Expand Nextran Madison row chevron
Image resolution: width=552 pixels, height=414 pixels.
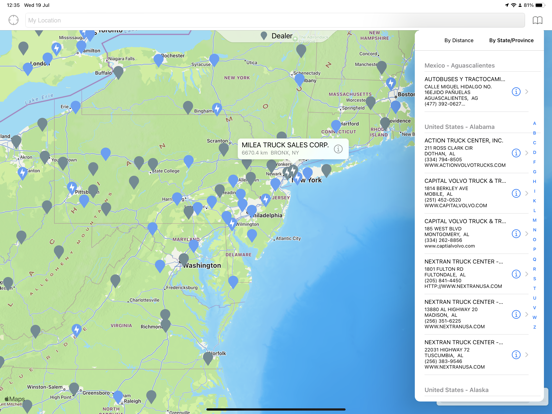[527, 314]
